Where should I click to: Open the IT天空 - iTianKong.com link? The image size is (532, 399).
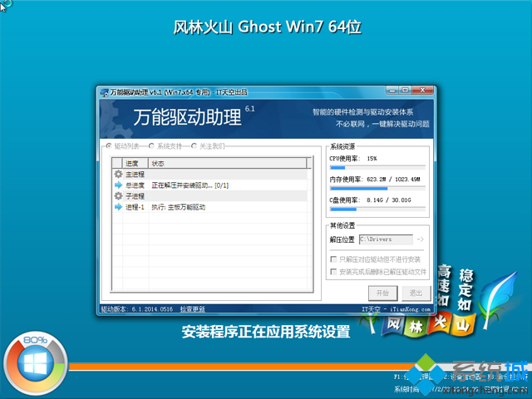(396, 309)
